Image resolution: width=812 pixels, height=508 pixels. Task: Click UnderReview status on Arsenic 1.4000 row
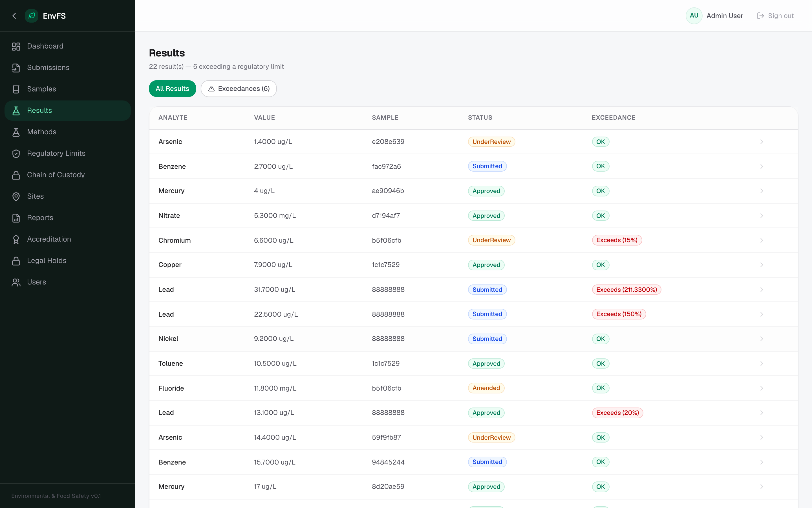pos(491,142)
